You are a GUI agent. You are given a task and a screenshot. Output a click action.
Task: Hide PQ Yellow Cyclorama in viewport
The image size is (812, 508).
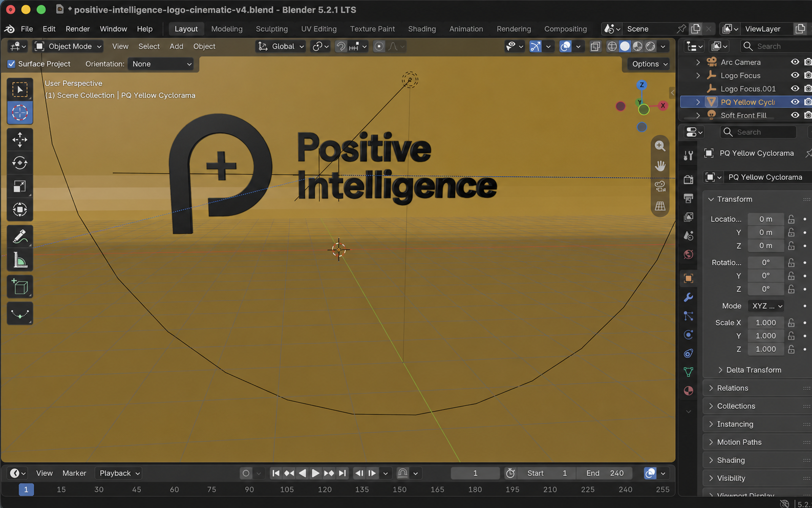(x=795, y=102)
